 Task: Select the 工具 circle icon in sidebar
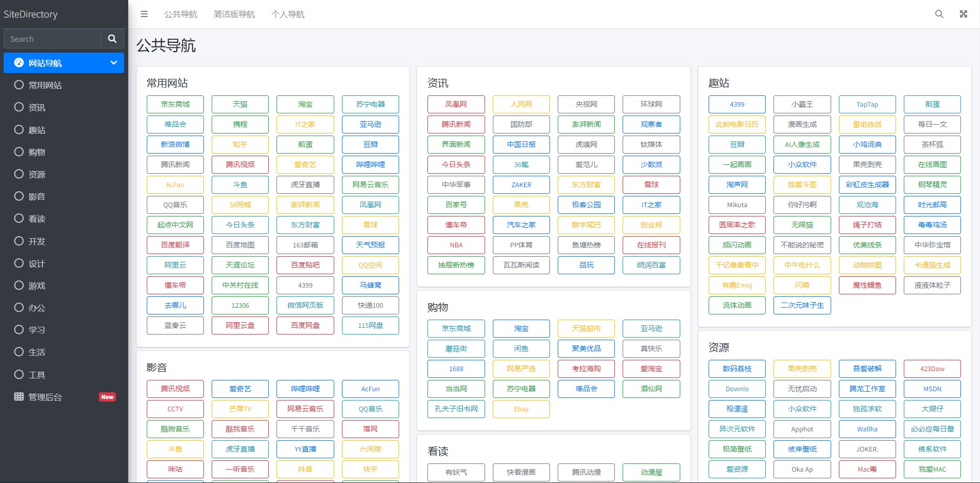pyautogui.click(x=19, y=374)
